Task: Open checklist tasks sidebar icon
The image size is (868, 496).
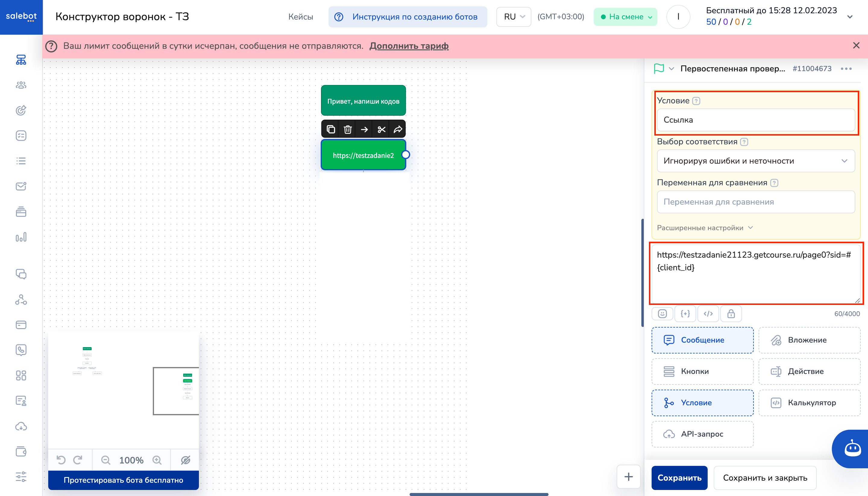Action: click(x=21, y=136)
